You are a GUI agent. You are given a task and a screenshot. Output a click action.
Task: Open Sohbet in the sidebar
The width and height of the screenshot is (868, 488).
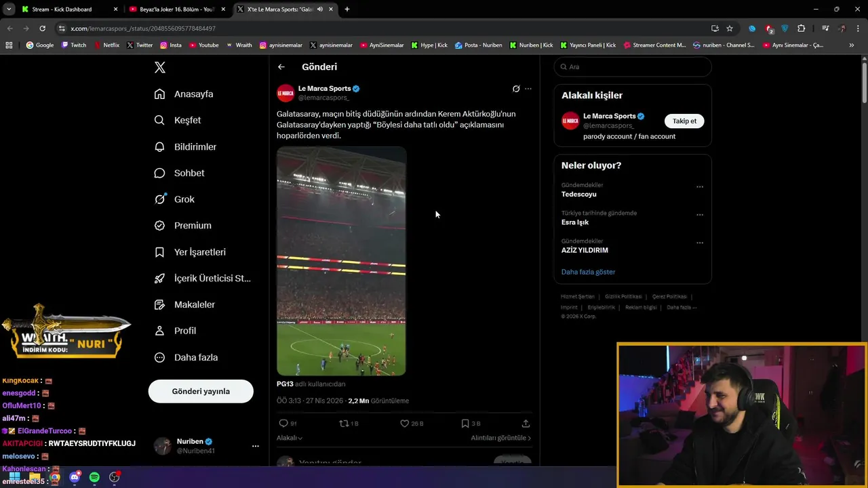click(x=179, y=173)
